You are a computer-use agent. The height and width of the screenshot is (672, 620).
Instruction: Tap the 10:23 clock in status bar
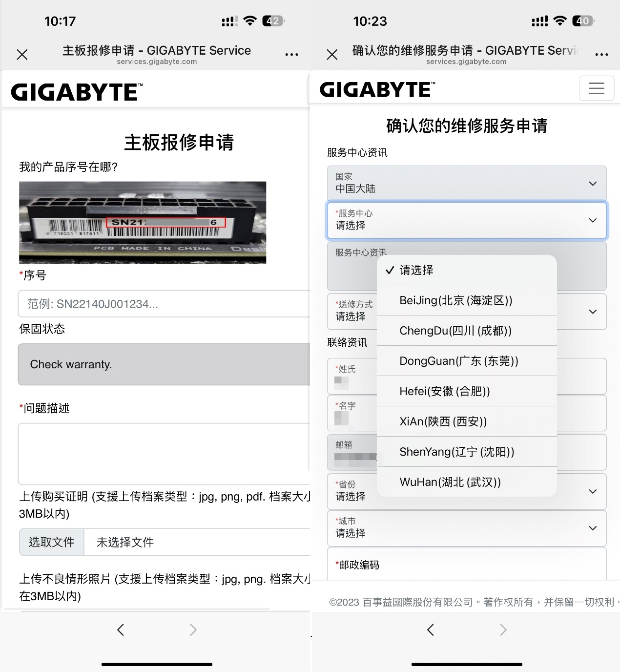[x=370, y=21]
